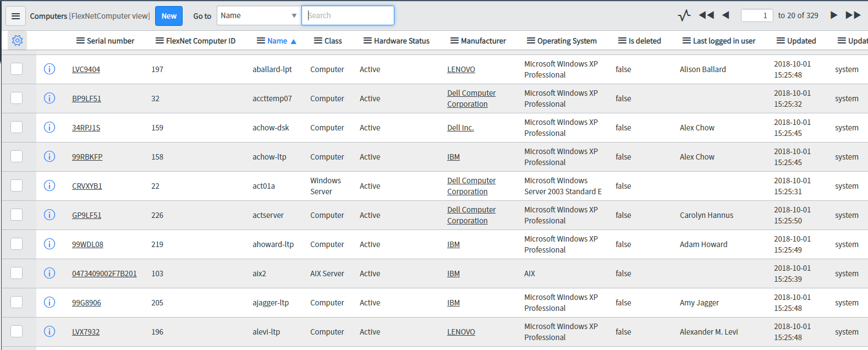Tick the checkbox for the act01a row
Image resolution: width=868 pixels, height=350 pixels.
click(x=17, y=186)
